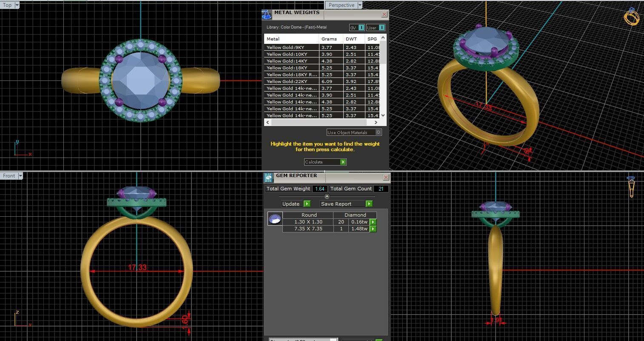Click the Total Gem Weight value 1.64
Image resolution: width=644 pixels, height=341 pixels.
[x=320, y=189]
